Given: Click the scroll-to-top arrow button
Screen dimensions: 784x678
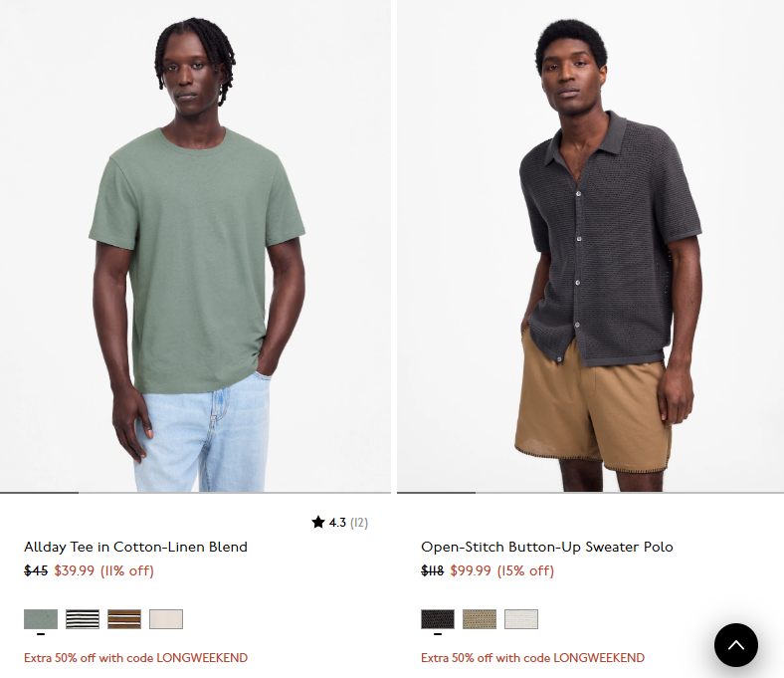Looking at the screenshot, I should 735,645.
